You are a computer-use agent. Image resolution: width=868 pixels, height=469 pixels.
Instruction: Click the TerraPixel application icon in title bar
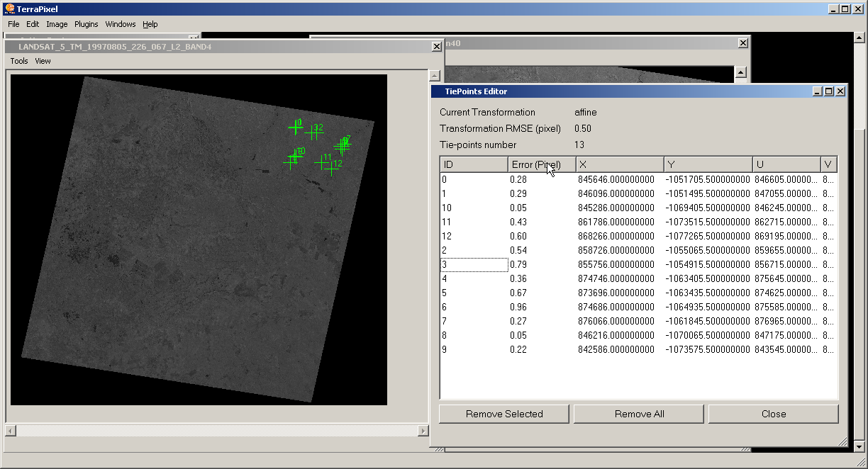click(9, 9)
